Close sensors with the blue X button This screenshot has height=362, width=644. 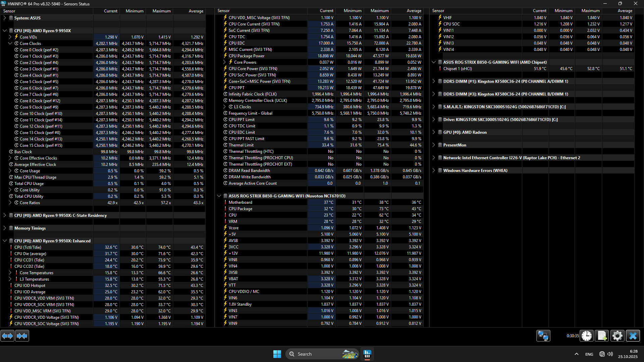[633, 336]
